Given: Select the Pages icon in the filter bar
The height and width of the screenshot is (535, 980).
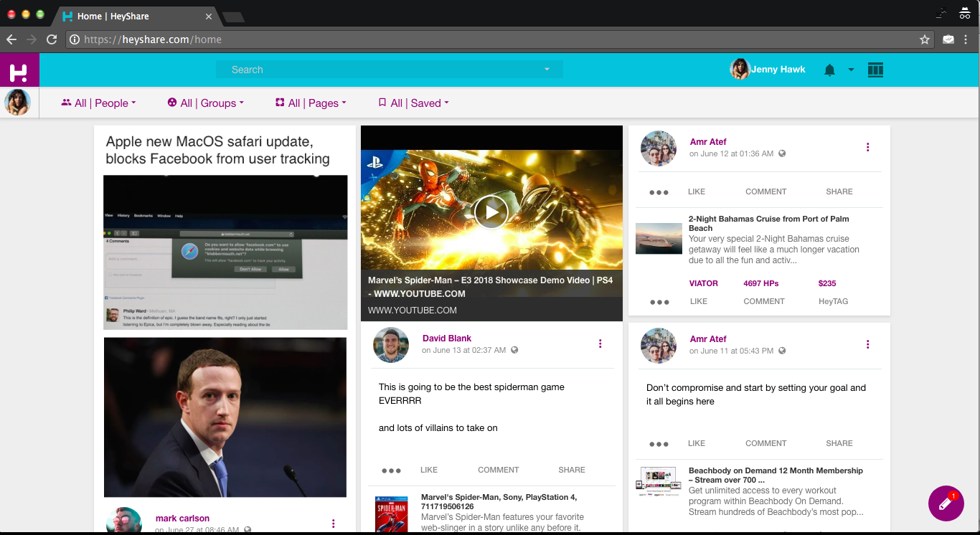Looking at the screenshot, I should [x=279, y=103].
